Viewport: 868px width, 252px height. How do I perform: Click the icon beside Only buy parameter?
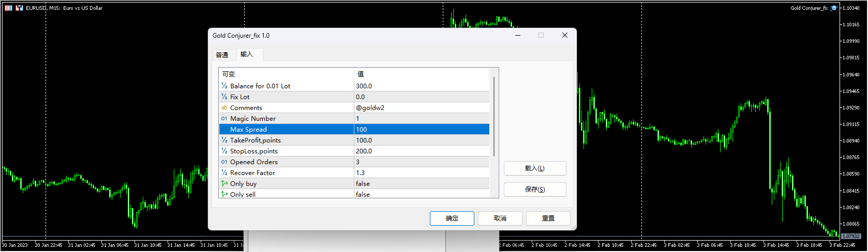click(x=224, y=184)
